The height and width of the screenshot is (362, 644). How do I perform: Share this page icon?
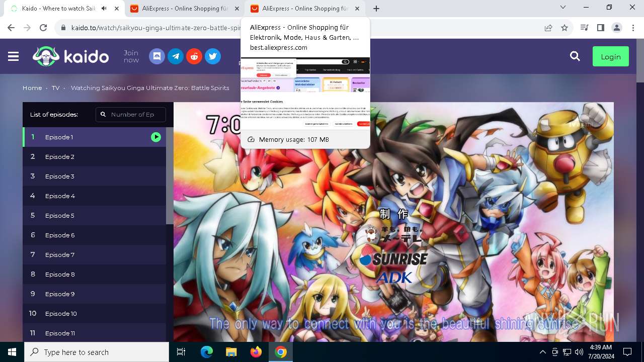548,28
